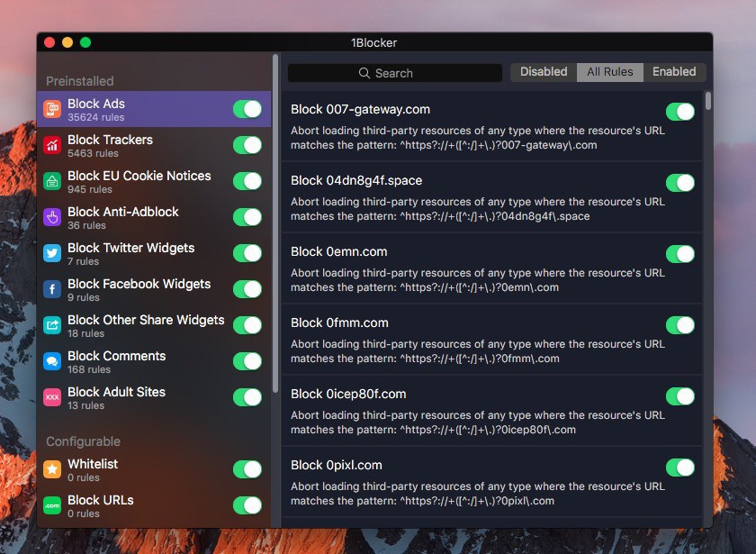This screenshot has height=554, width=756.
Task: Turn off the Block 0emn.com rule
Action: click(x=680, y=254)
